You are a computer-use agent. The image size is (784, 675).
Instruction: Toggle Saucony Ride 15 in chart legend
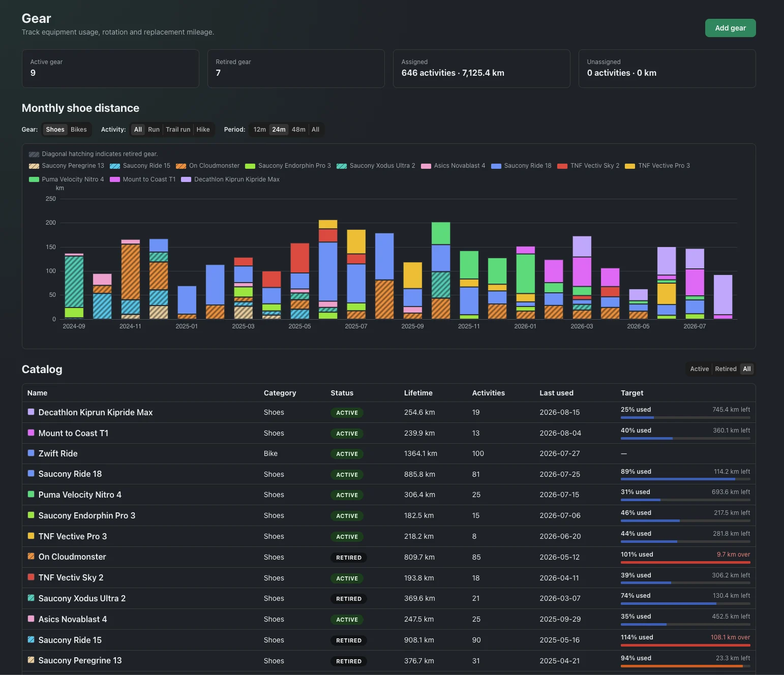click(x=140, y=166)
